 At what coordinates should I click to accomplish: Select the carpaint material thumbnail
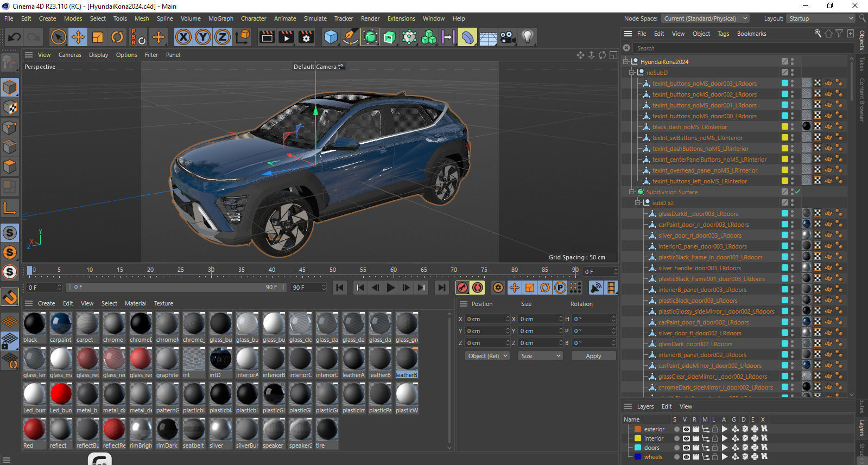(x=61, y=324)
